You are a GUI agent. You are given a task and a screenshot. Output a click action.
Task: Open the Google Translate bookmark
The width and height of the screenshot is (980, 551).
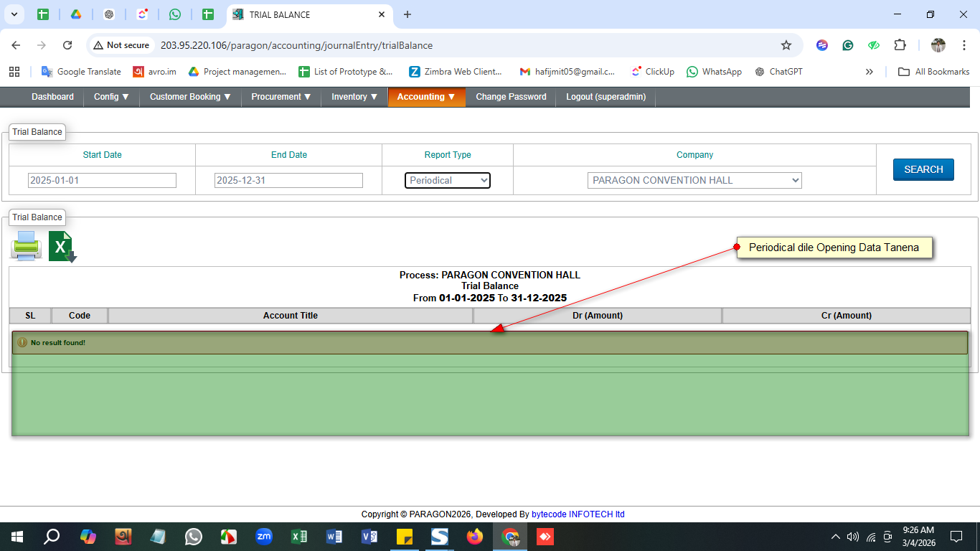tap(81, 72)
